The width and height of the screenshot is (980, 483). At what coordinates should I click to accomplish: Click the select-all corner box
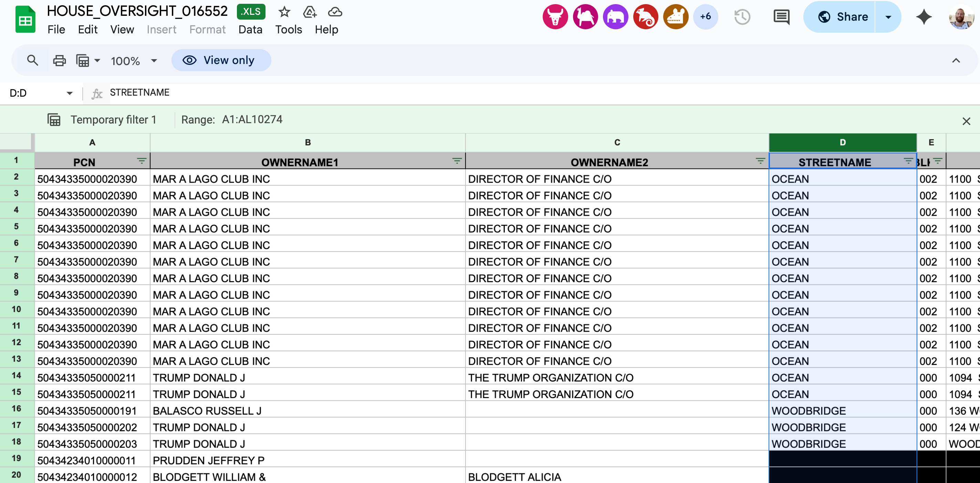click(17, 142)
